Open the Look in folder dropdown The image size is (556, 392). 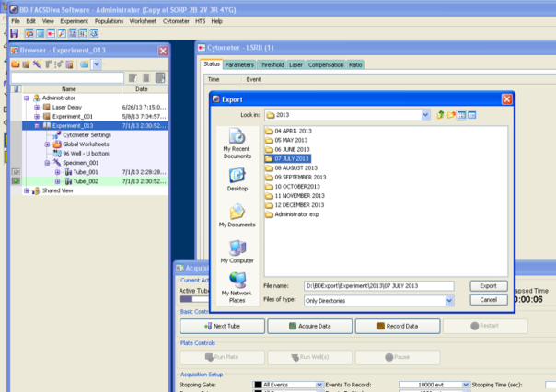tap(425, 115)
